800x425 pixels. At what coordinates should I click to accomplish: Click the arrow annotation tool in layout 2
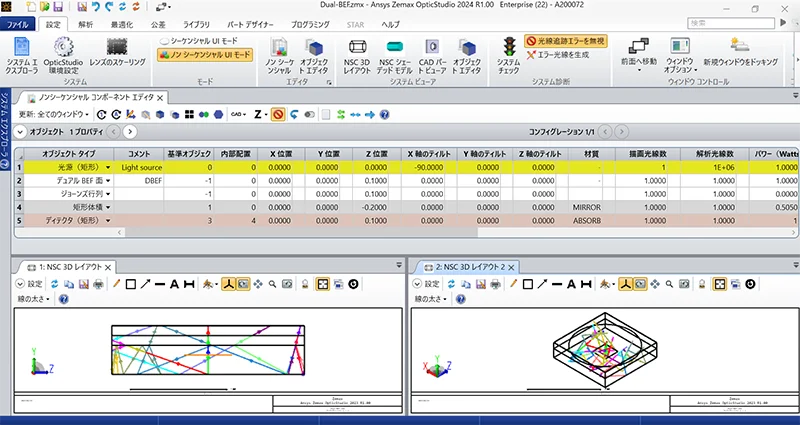[x=542, y=284]
